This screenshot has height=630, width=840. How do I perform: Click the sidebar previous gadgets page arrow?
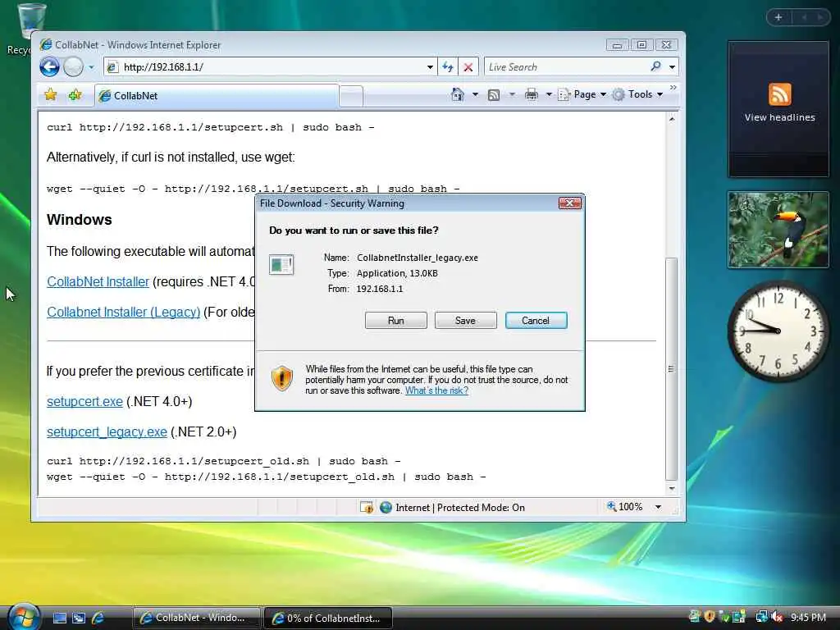click(804, 18)
